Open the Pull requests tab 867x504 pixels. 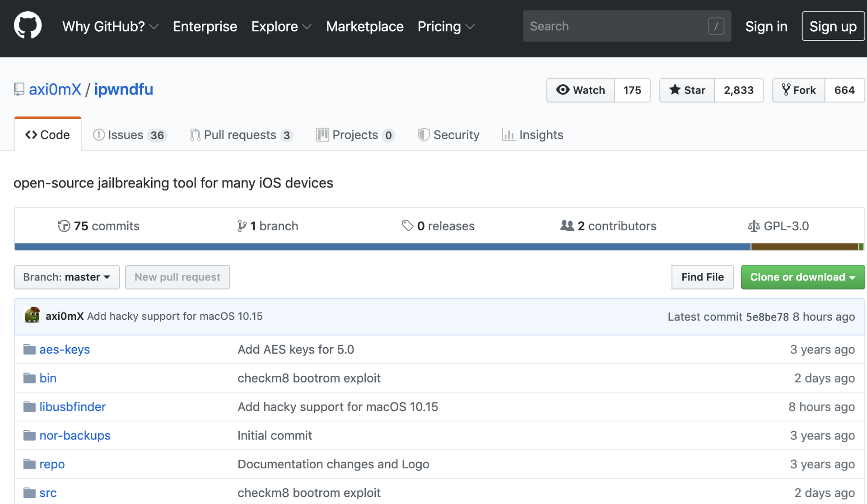pos(242,135)
